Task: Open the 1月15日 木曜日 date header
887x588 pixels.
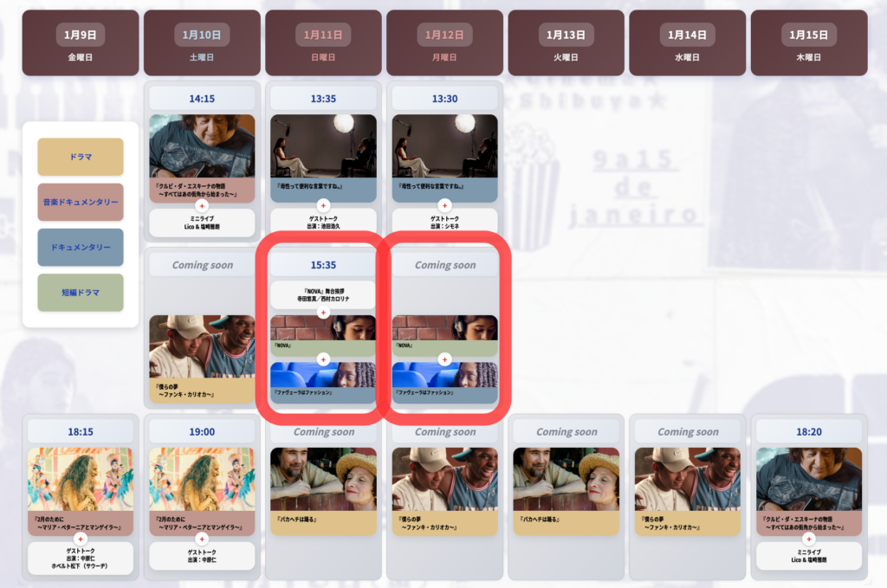Action: 809,43
